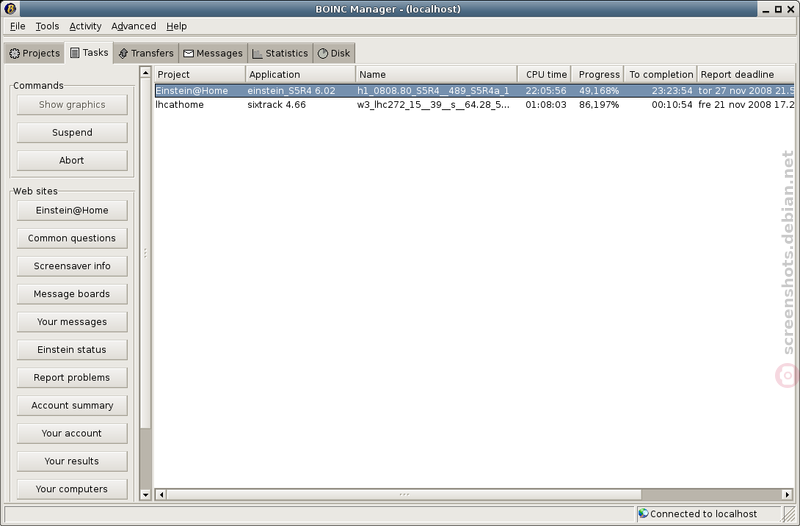Click the Show graphics button

click(72, 105)
